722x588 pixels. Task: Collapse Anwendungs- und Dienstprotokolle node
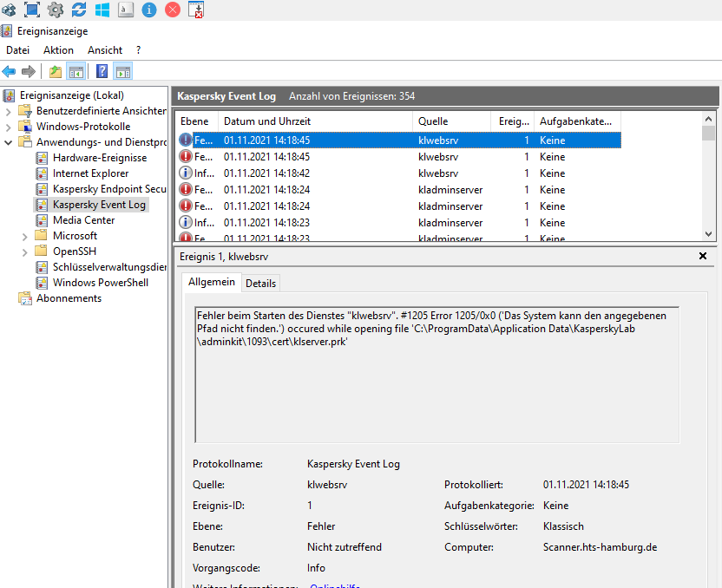coord(9,142)
